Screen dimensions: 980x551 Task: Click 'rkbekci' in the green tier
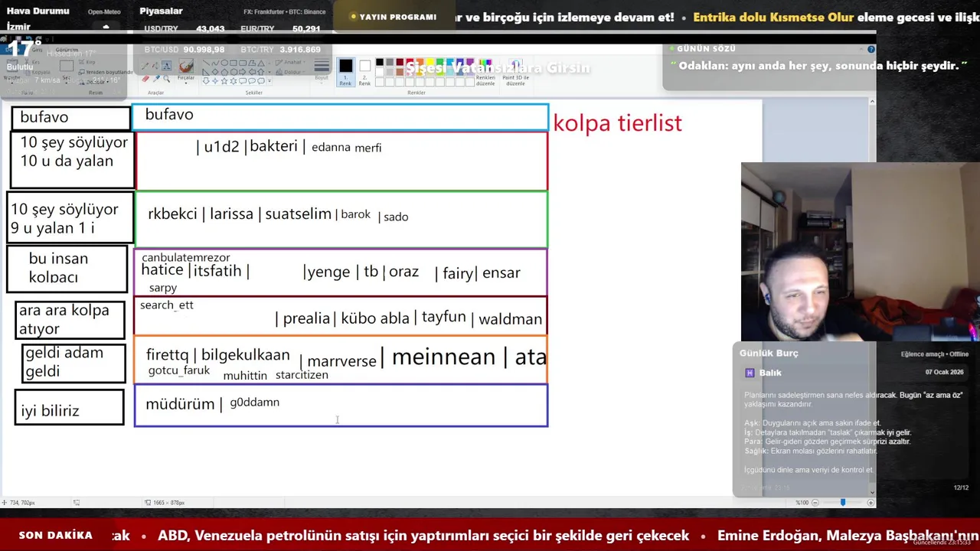coord(172,214)
